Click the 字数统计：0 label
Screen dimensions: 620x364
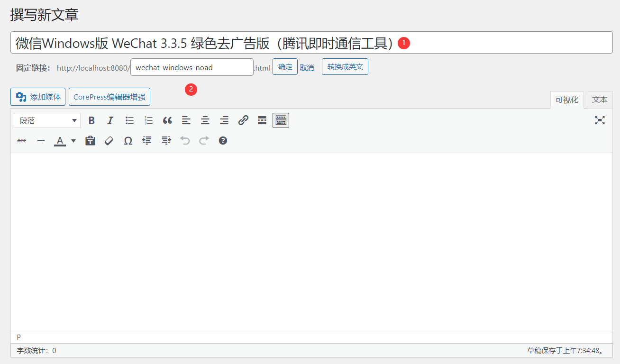36,351
